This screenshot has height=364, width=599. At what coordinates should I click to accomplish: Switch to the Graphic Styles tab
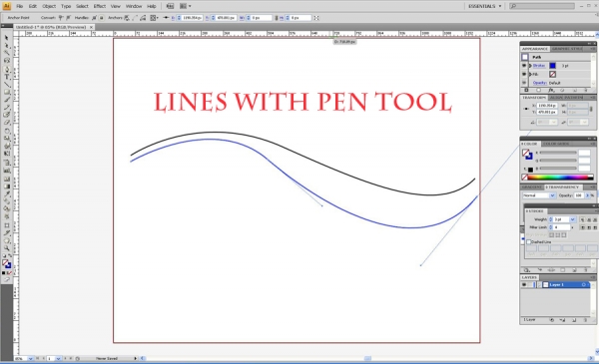click(x=568, y=49)
